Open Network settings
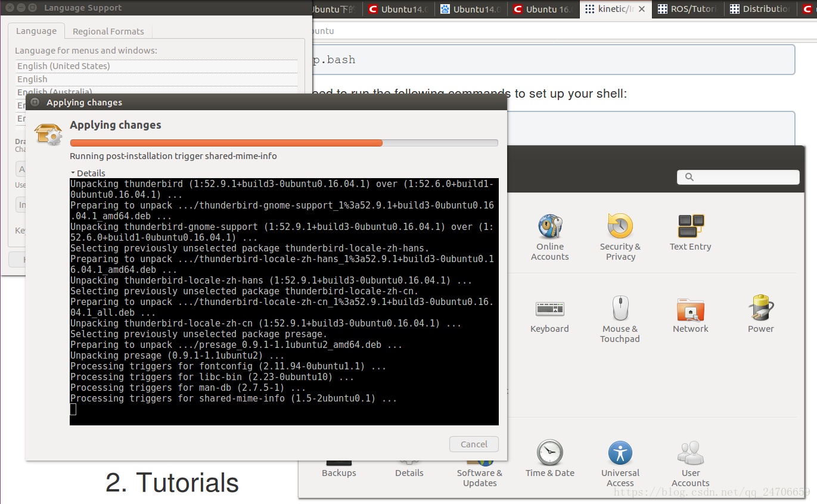817x504 pixels. pos(690,315)
